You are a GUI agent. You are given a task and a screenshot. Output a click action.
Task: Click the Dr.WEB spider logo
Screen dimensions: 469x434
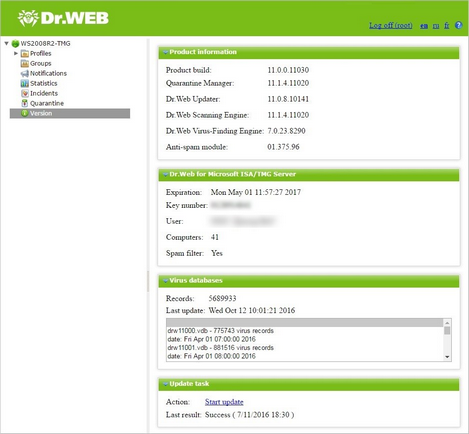click(28, 18)
